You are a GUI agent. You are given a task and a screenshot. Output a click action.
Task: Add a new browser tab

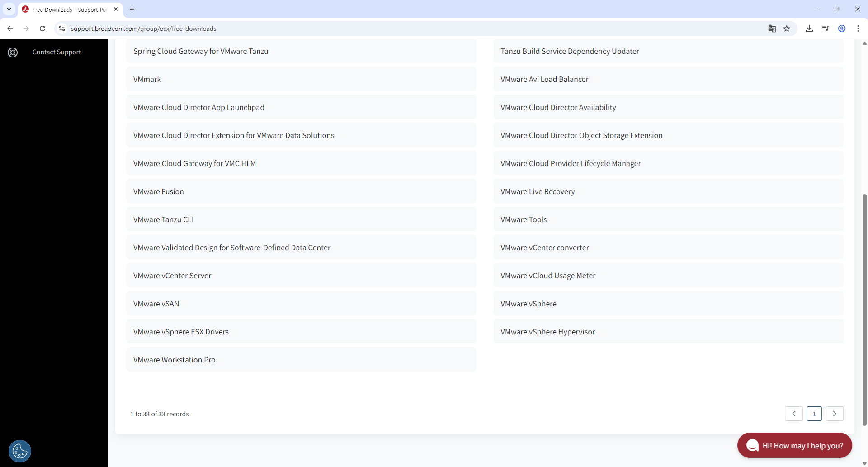click(x=132, y=9)
